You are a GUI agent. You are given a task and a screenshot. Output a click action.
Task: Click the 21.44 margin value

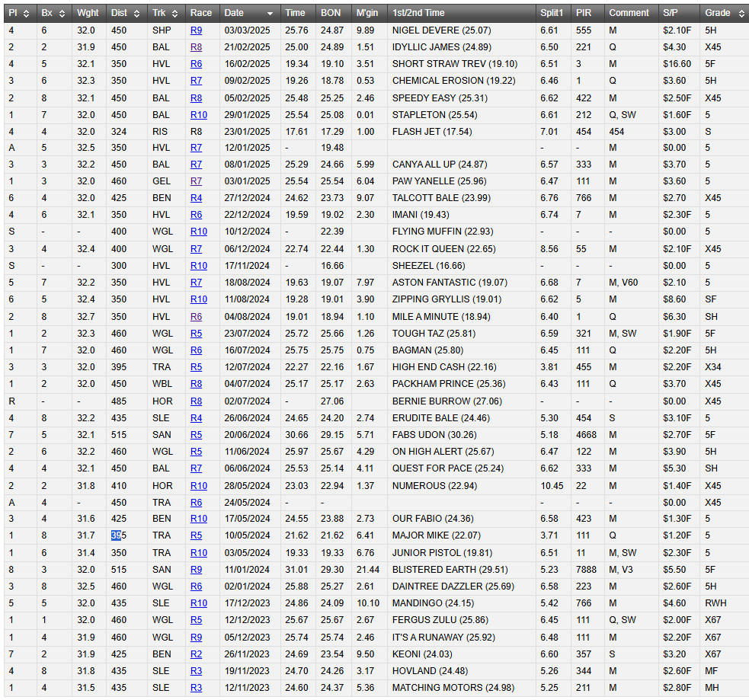coord(368,570)
